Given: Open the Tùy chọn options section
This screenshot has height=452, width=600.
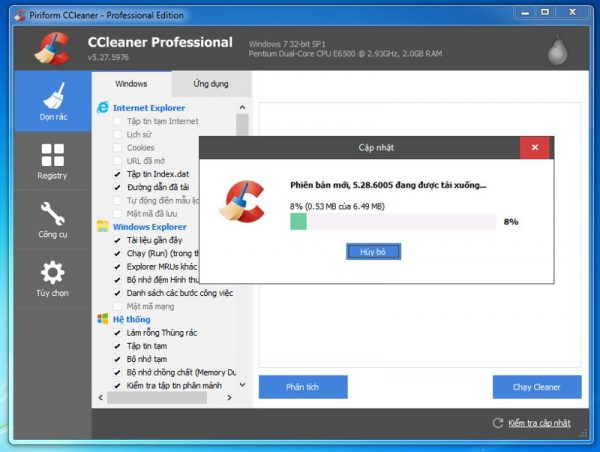Looking at the screenshot, I should [53, 279].
